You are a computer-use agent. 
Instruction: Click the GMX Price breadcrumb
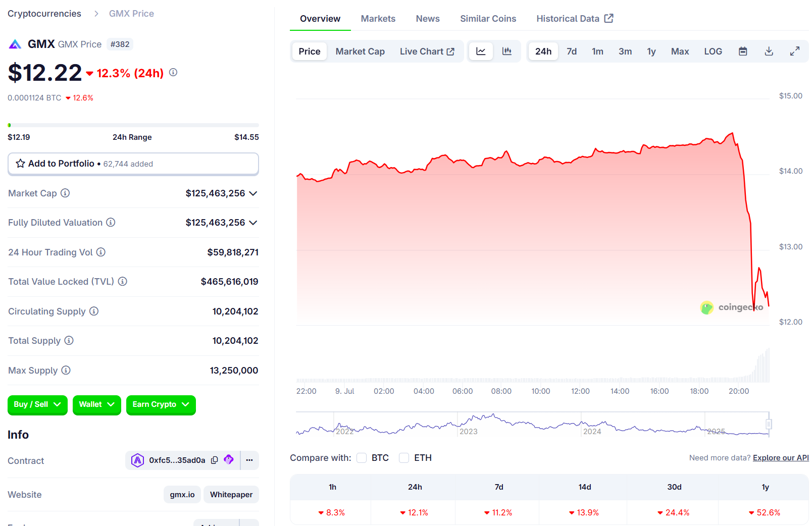pos(131,14)
